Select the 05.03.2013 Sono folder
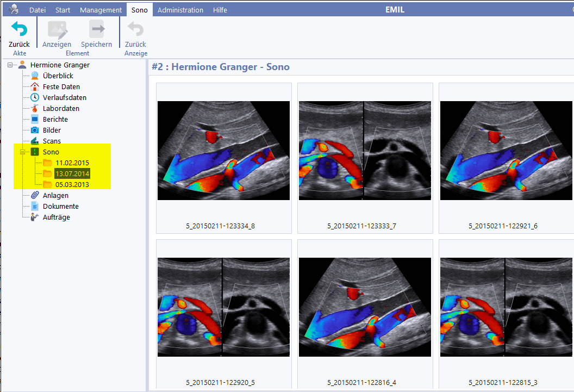Image resolution: width=574 pixels, height=392 pixels. point(72,185)
